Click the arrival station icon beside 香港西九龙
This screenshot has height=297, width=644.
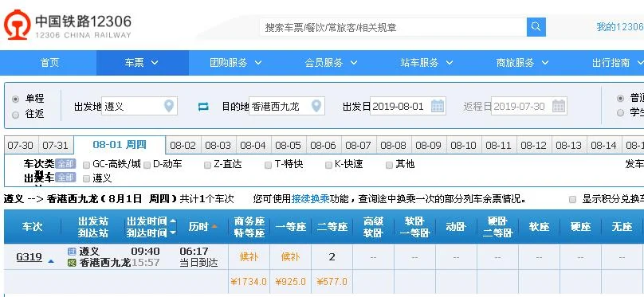tap(72, 263)
